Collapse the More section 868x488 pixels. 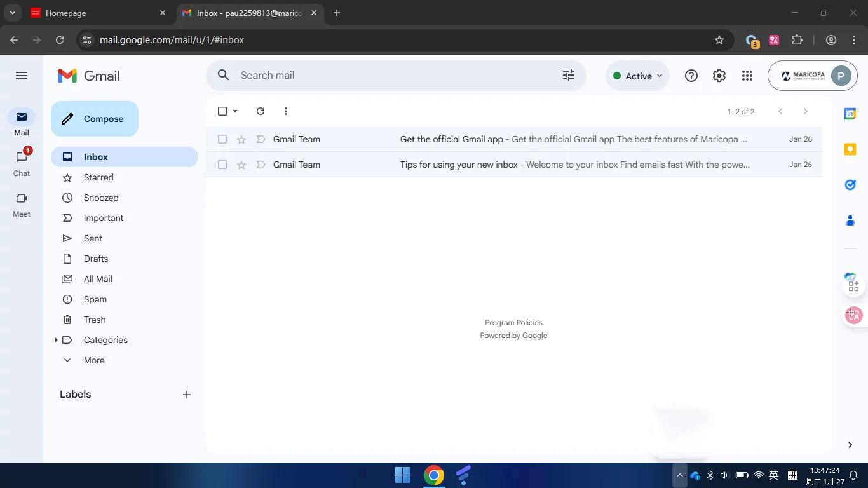point(67,360)
